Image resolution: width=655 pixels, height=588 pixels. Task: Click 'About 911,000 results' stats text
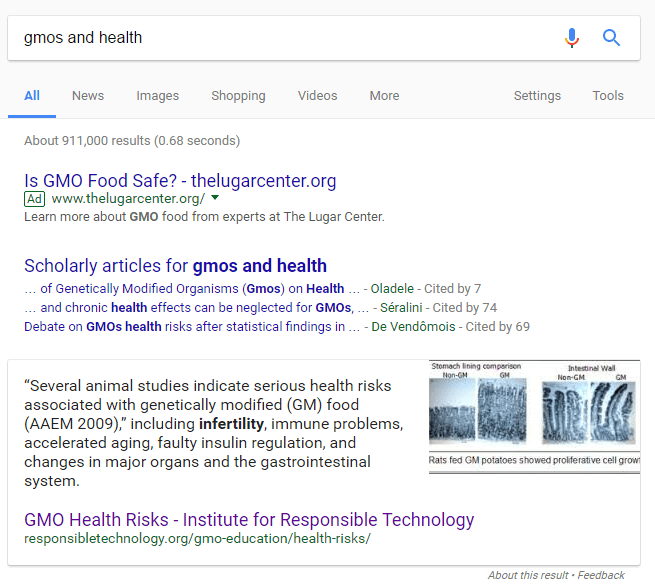[132, 141]
